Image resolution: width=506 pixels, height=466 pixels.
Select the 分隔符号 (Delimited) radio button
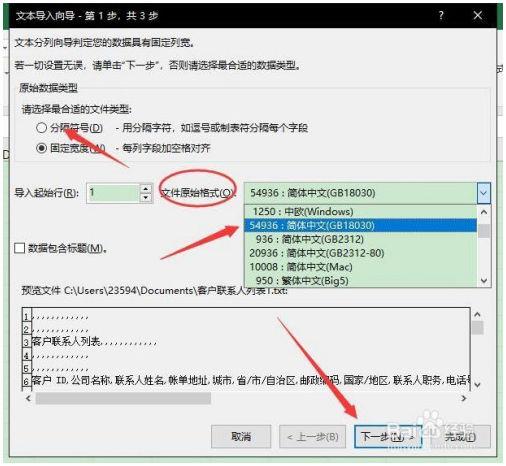pyautogui.click(x=41, y=127)
